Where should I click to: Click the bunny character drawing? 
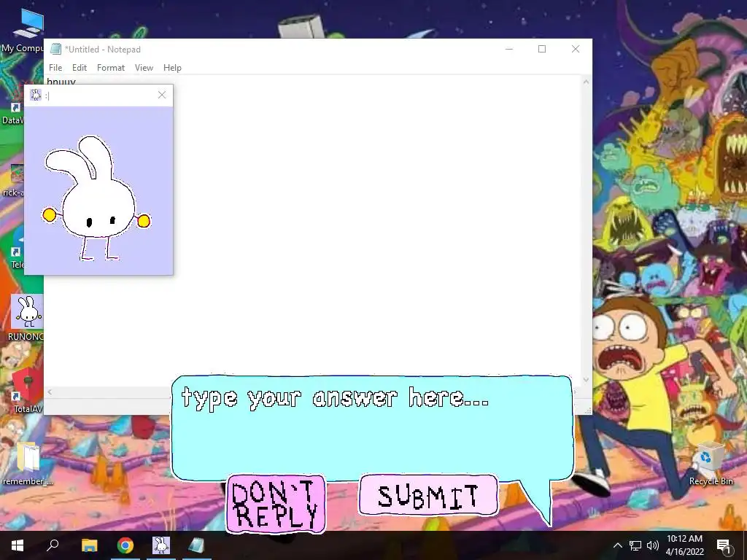click(96, 198)
